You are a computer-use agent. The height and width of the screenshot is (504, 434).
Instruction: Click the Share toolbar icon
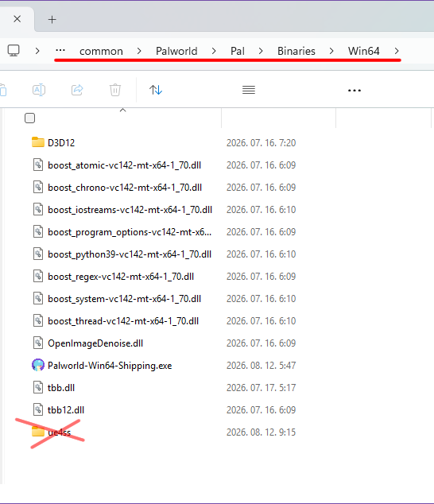77,90
